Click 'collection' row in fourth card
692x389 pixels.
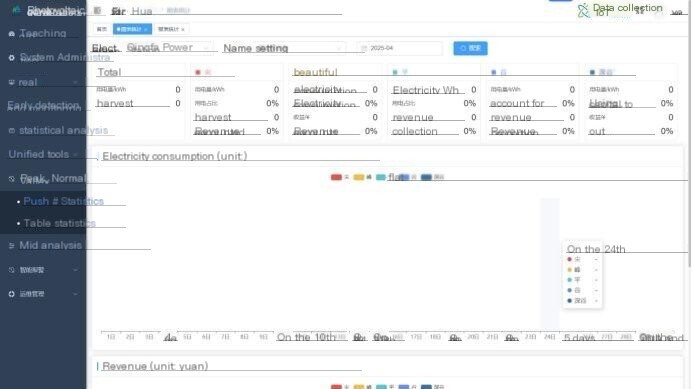click(434, 131)
